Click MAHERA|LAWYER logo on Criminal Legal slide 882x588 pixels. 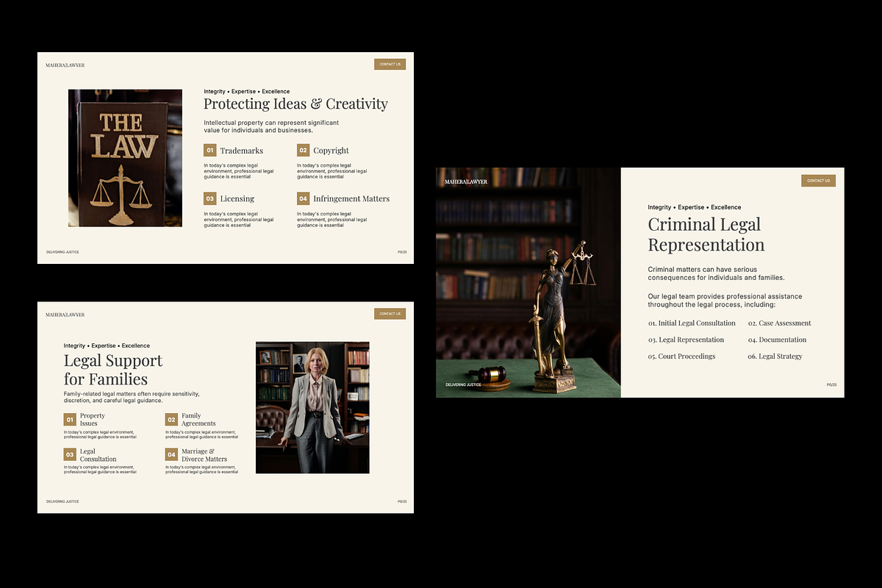tap(466, 182)
